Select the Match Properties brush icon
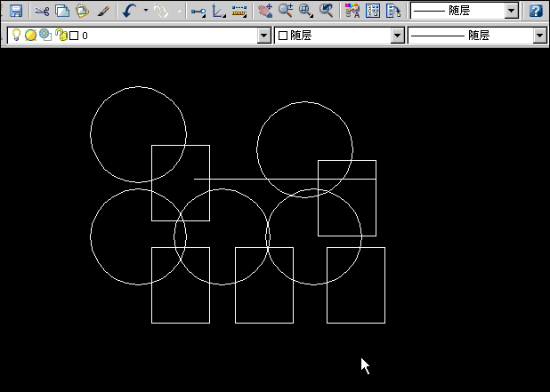This screenshot has height=392, width=550. [x=102, y=11]
